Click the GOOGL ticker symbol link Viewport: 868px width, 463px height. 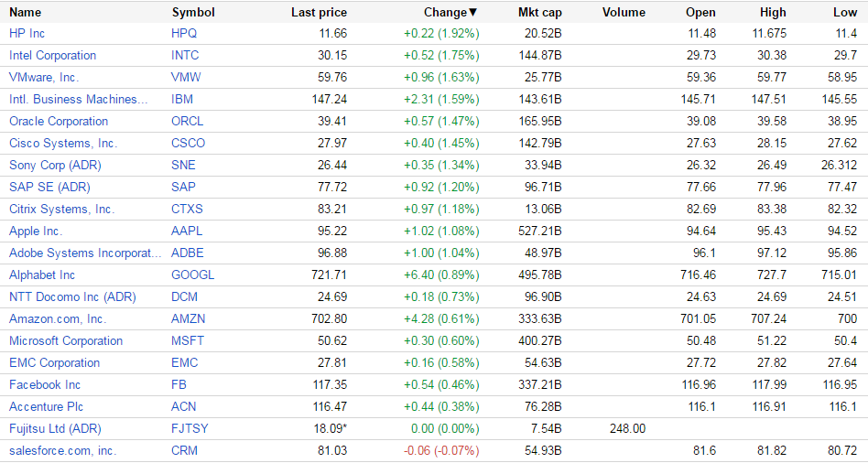(192, 275)
